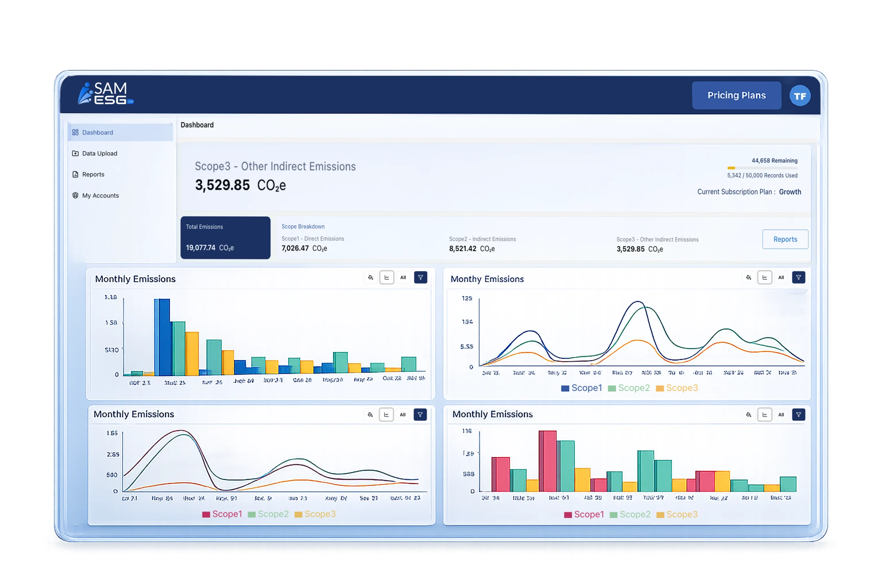Open the Reports sidebar icon
The width and height of the screenshot is (882, 588).
pyautogui.click(x=76, y=174)
